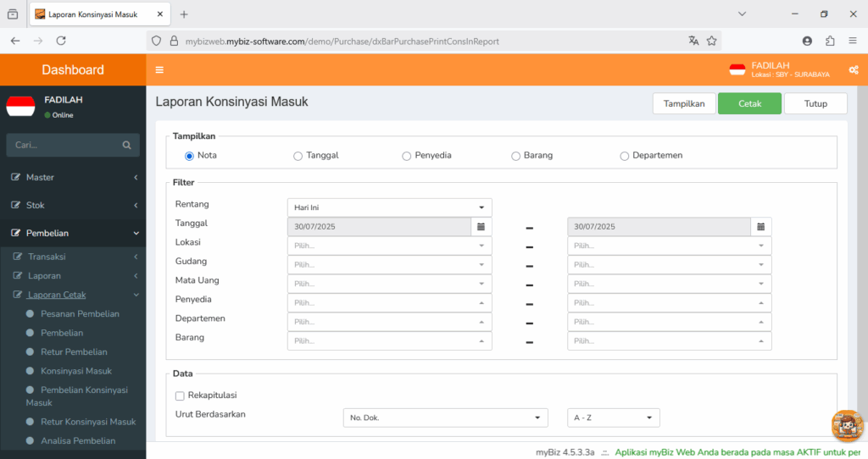Expand the Laporan submenu
This screenshot has width=868, height=459.
click(x=73, y=276)
